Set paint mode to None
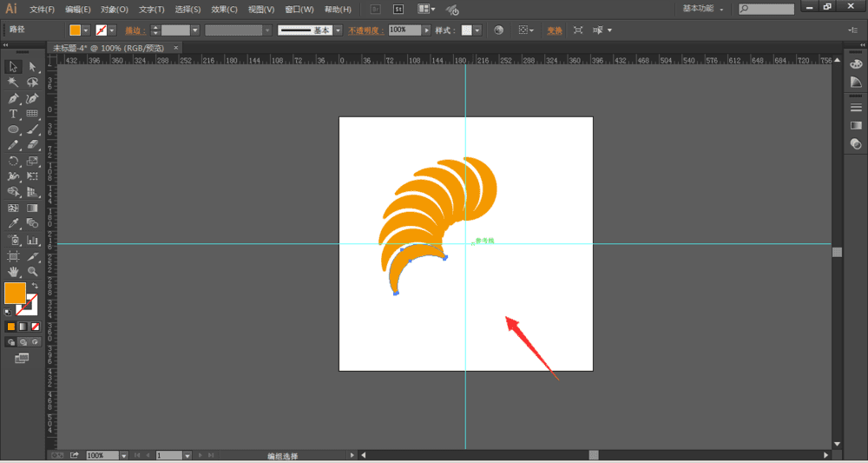The image size is (868, 463). (x=35, y=327)
